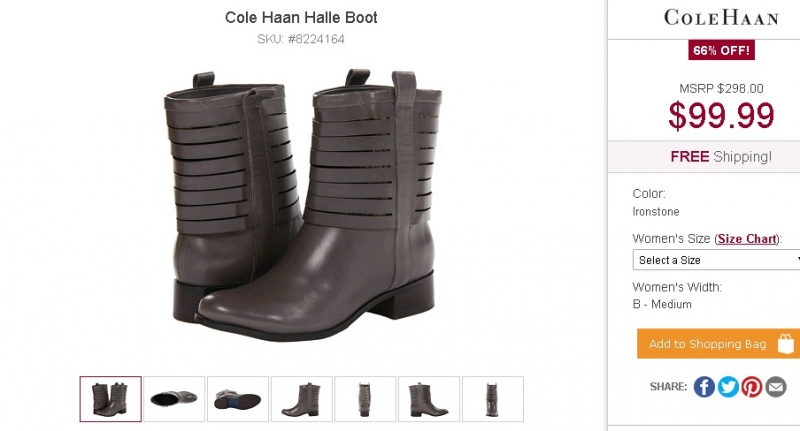Pin the boot to Pinterest
The width and height of the screenshot is (800, 431).
pos(752,387)
